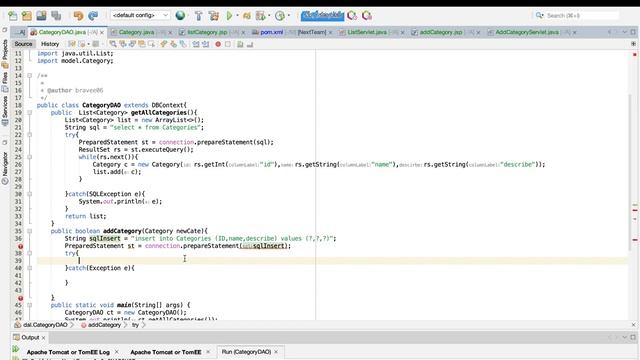
Task: Click the New File toolbar icon
Action: point(13,16)
